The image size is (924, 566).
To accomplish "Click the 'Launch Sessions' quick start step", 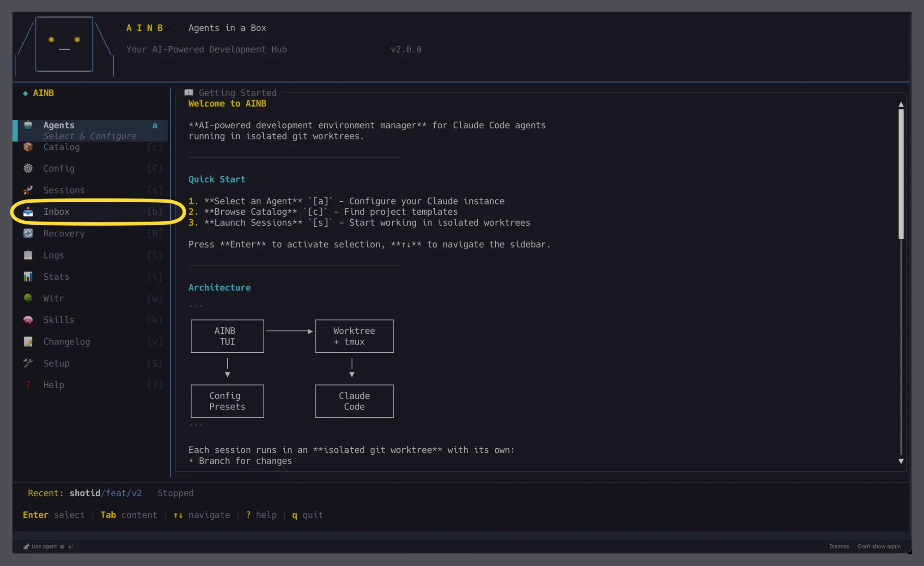I will [x=359, y=223].
